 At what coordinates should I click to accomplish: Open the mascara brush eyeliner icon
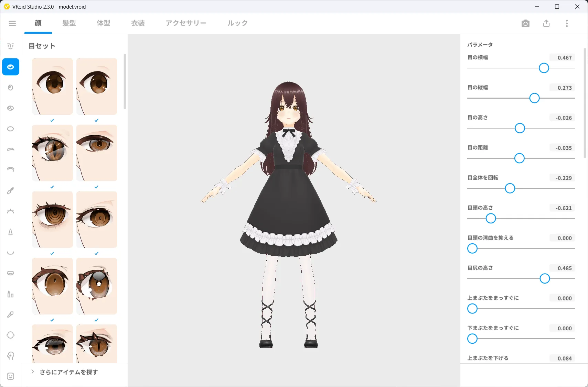coord(11,191)
